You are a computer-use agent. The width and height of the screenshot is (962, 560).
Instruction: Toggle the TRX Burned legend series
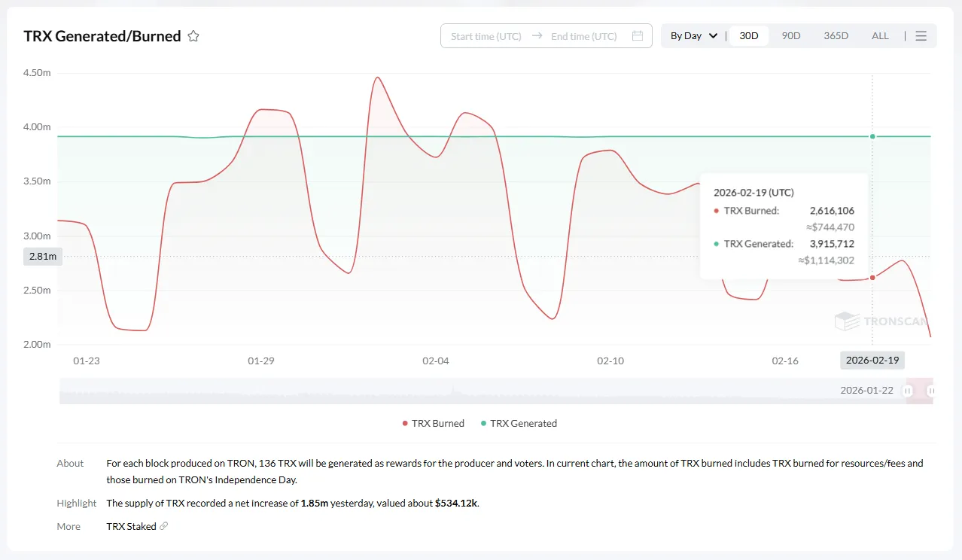pos(434,423)
